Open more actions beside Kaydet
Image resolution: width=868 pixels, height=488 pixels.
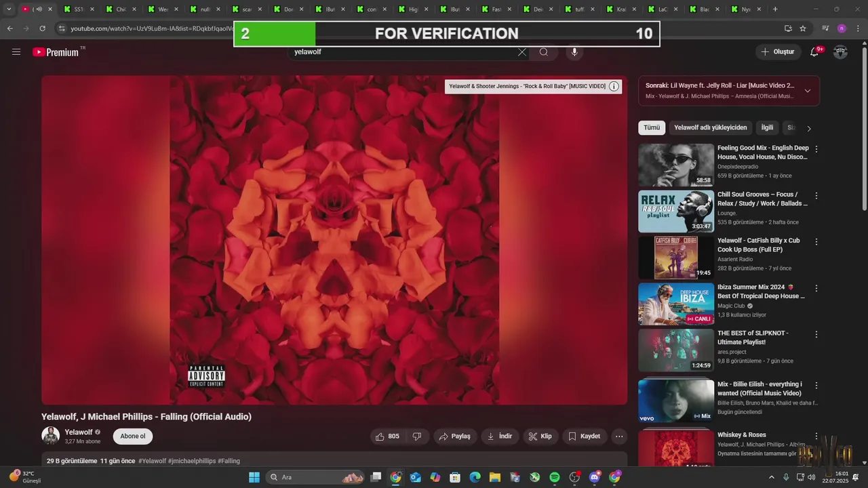[619, 436]
